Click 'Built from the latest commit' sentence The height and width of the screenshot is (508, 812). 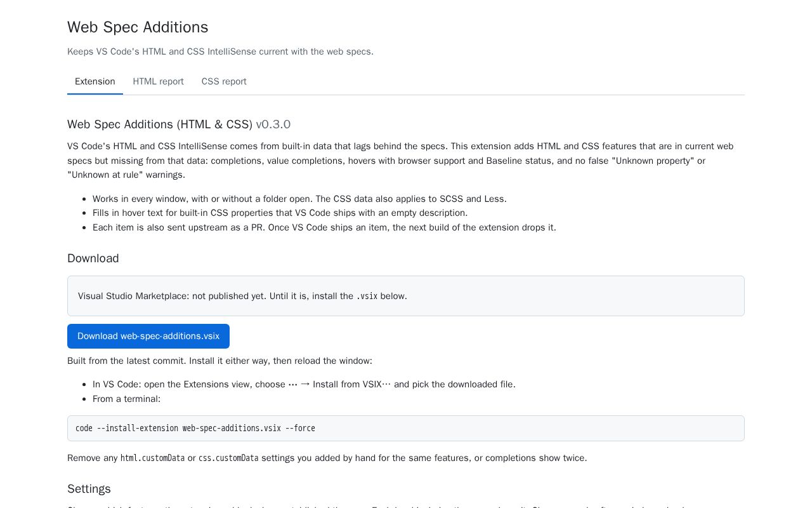[219, 361]
